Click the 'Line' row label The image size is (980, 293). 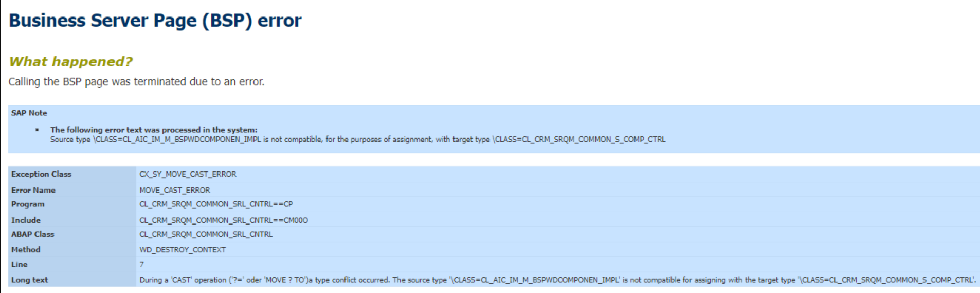pyautogui.click(x=20, y=265)
